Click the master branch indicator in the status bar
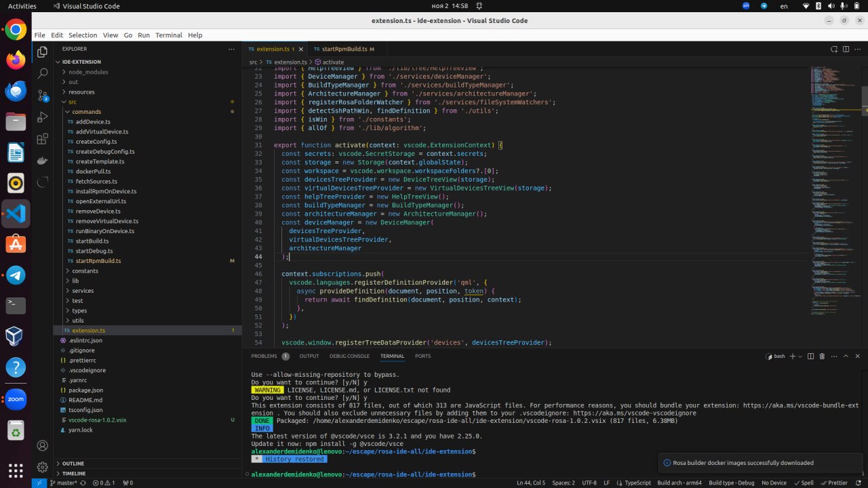This screenshot has width=868, height=488. [x=63, y=483]
